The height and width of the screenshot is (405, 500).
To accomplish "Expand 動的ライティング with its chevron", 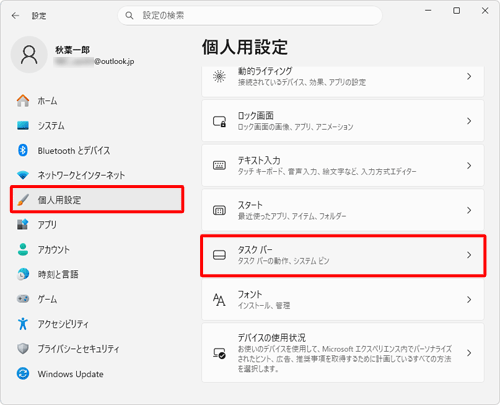I will click(469, 76).
